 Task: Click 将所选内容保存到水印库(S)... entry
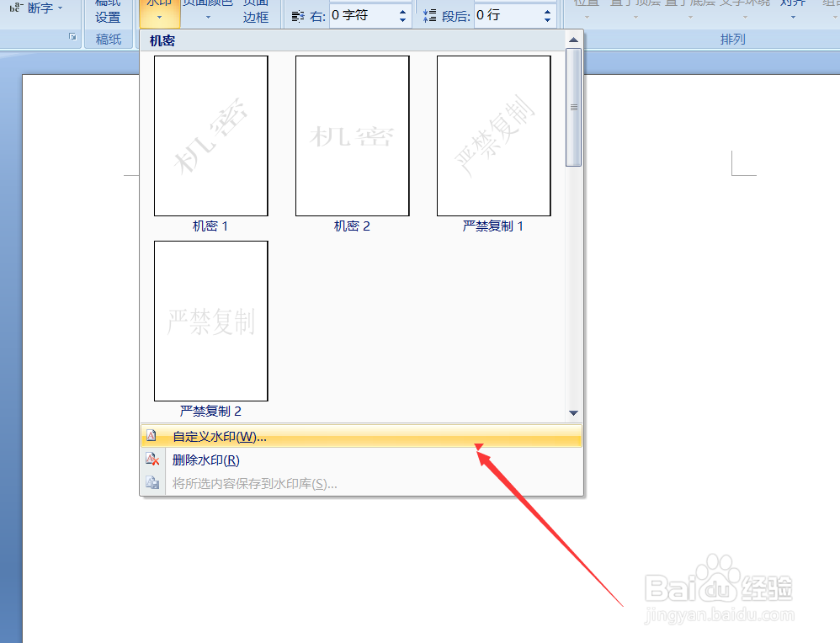coord(361,483)
